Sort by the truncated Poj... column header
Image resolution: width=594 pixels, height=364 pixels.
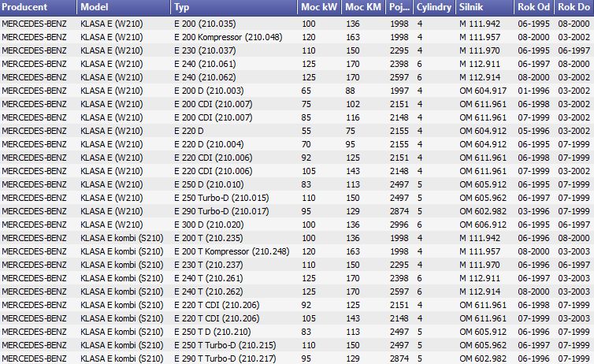pos(399,7)
